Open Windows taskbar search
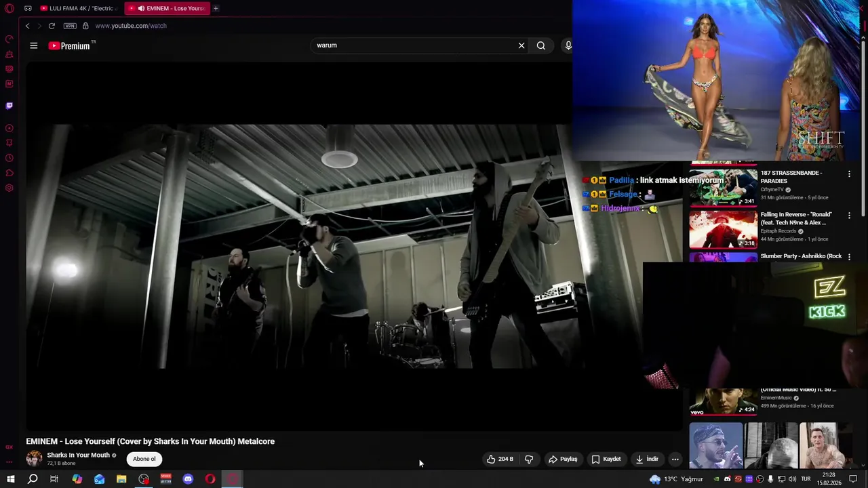Screen dimensions: 868x488 click(x=32, y=479)
